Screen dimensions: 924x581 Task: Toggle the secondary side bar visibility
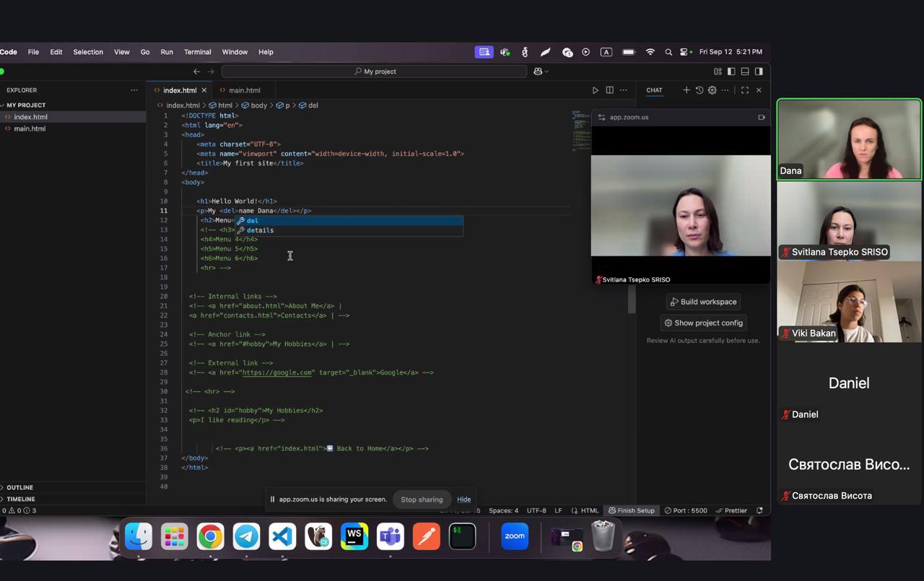coord(759,71)
